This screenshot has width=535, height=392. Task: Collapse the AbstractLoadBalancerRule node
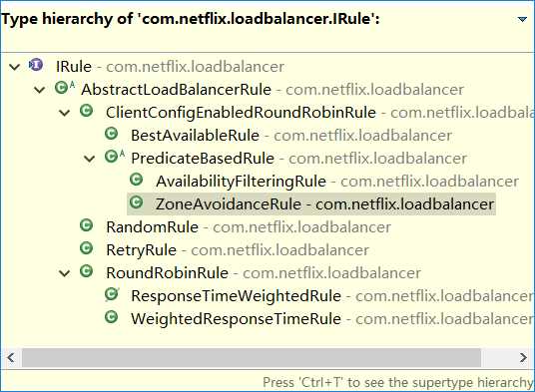click(x=40, y=90)
